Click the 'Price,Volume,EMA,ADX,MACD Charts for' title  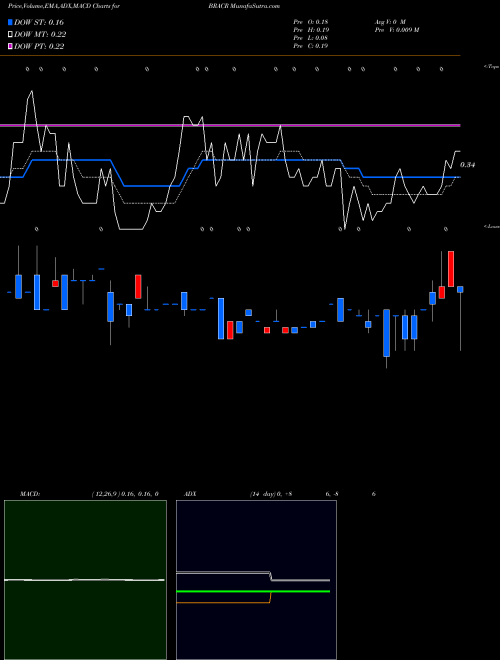pyautogui.click(x=64, y=6)
